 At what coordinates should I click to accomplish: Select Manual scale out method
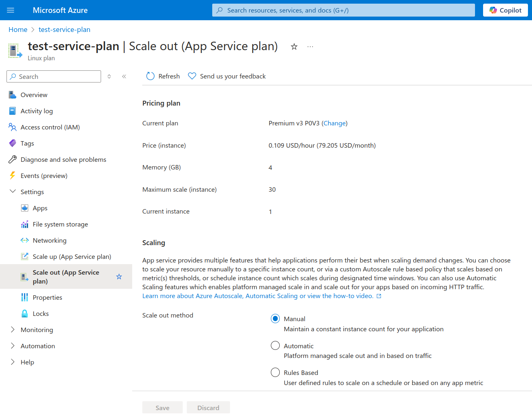(x=275, y=319)
